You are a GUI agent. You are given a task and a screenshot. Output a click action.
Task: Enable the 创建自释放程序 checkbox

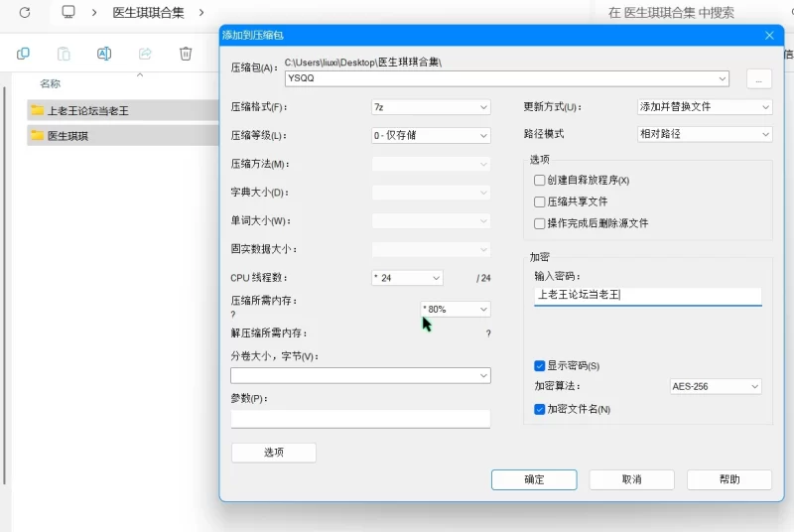click(539, 181)
